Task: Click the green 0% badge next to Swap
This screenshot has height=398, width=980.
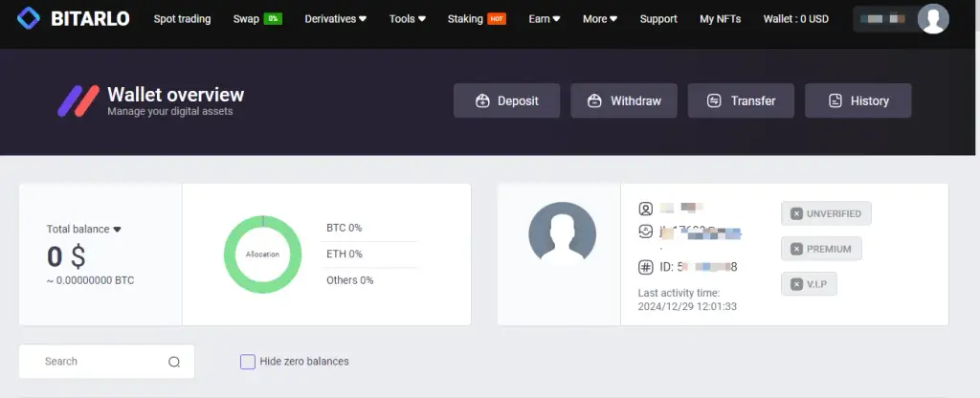Action: (x=273, y=19)
